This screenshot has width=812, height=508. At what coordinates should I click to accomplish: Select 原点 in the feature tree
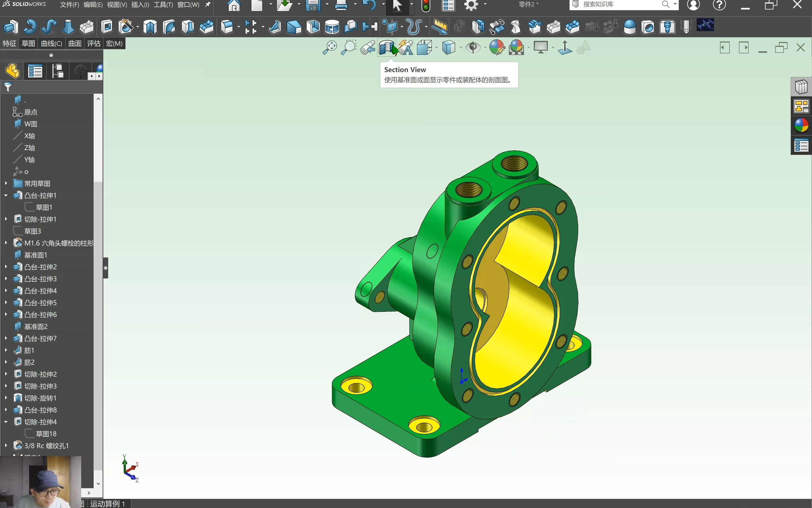coord(31,112)
